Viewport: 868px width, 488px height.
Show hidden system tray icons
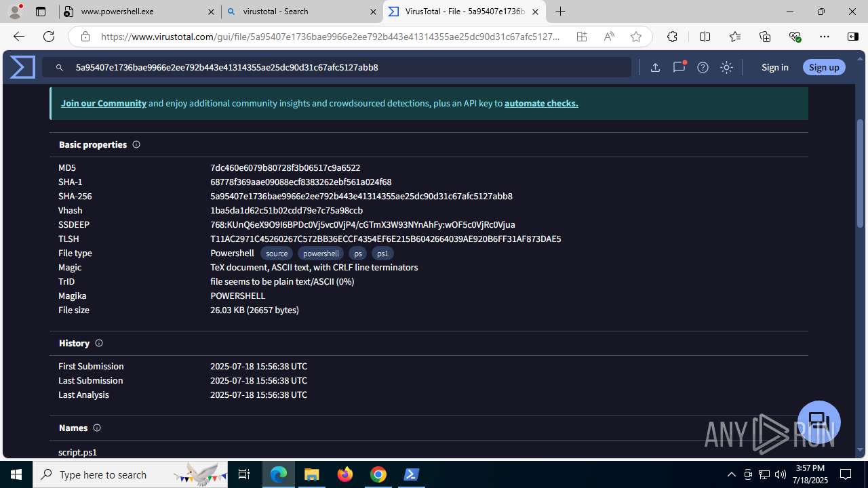[x=731, y=474]
